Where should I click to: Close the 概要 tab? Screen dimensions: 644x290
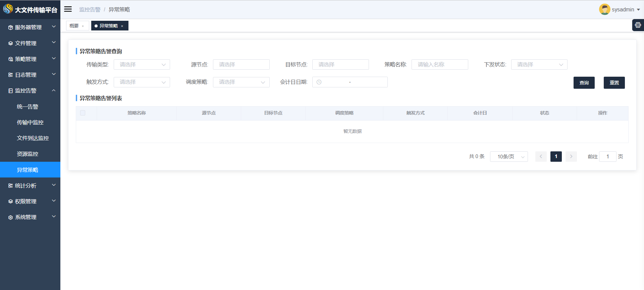(x=83, y=26)
